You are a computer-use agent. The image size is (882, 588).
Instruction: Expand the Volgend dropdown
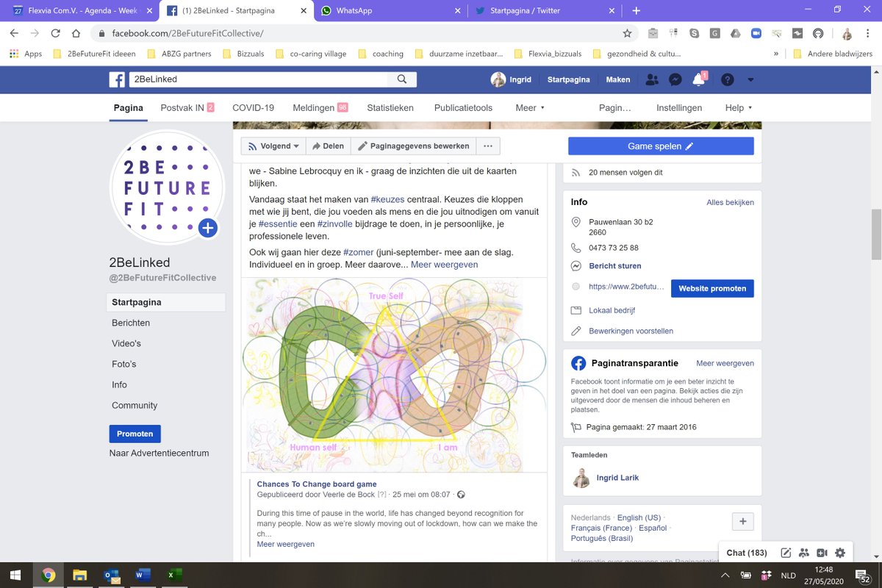[x=273, y=146]
